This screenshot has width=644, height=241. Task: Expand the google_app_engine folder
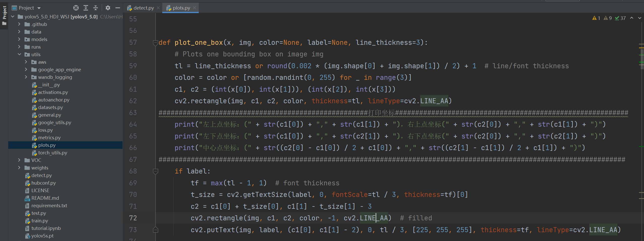coord(26,70)
